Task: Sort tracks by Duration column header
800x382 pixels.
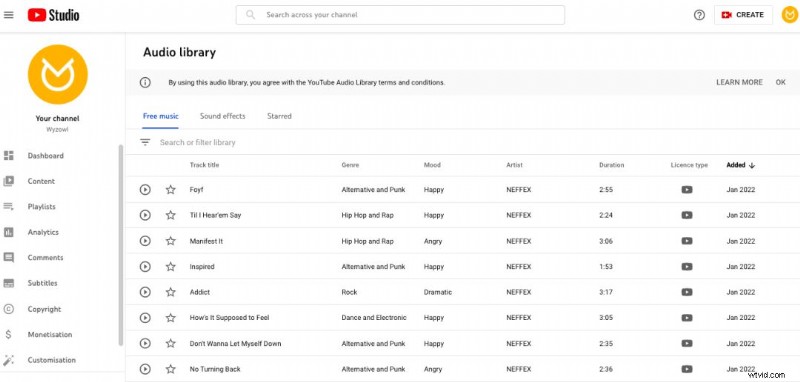Action: click(x=611, y=165)
